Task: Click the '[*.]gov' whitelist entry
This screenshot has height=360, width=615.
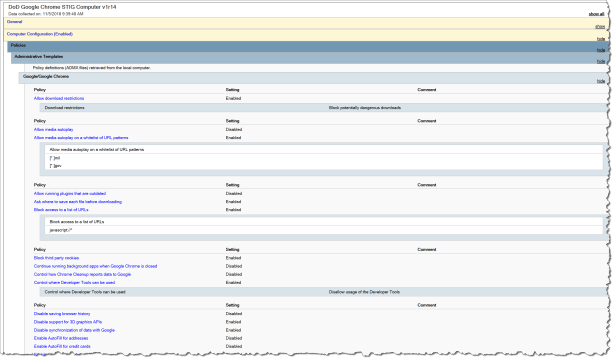Action: pyautogui.click(x=55, y=166)
